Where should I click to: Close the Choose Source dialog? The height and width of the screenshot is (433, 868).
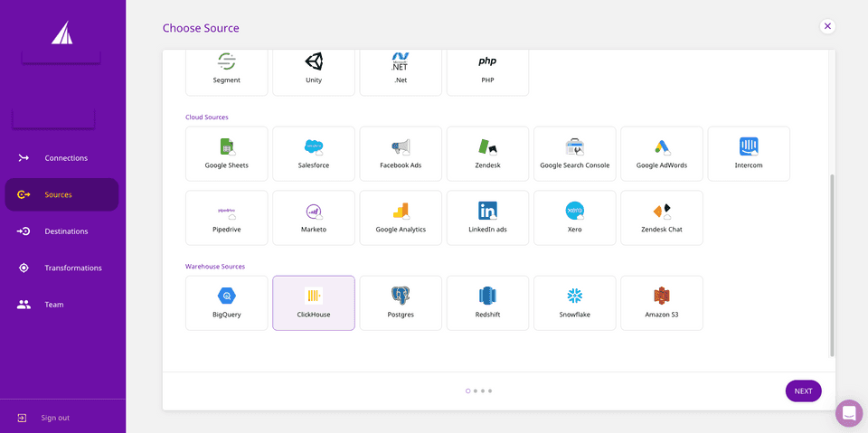tap(827, 26)
